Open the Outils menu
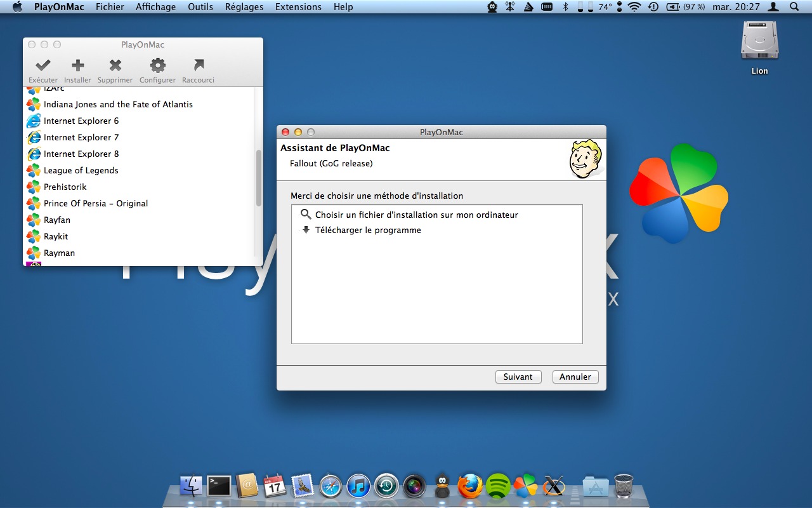The width and height of the screenshot is (812, 508). point(200,7)
